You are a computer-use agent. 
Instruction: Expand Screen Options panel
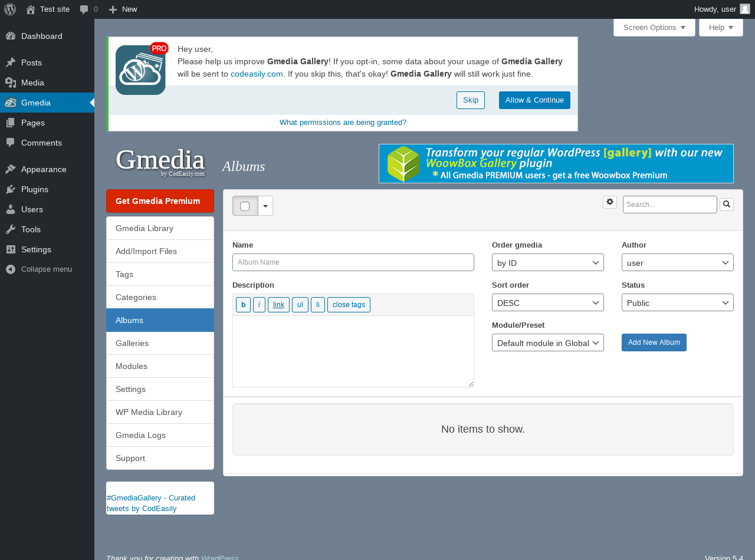tap(654, 27)
